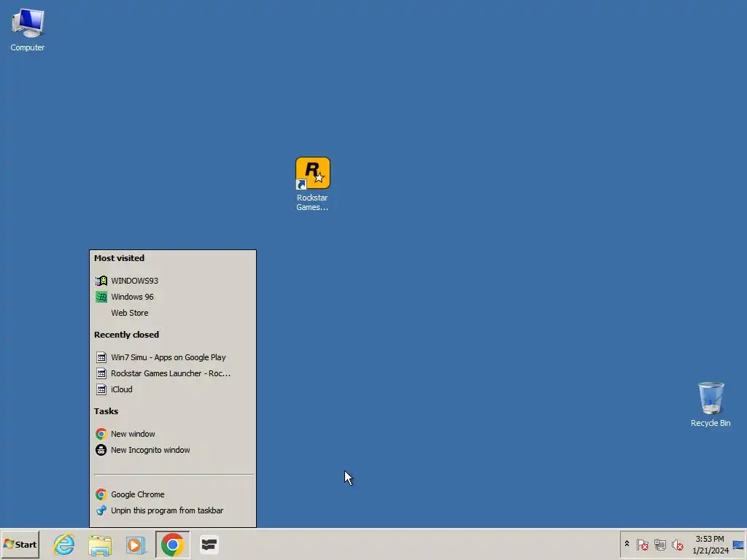The height and width of the screenshot is (560, 747).
Task: Click the Show Desktop icon beside clock
Action: [x=738, y=544]
